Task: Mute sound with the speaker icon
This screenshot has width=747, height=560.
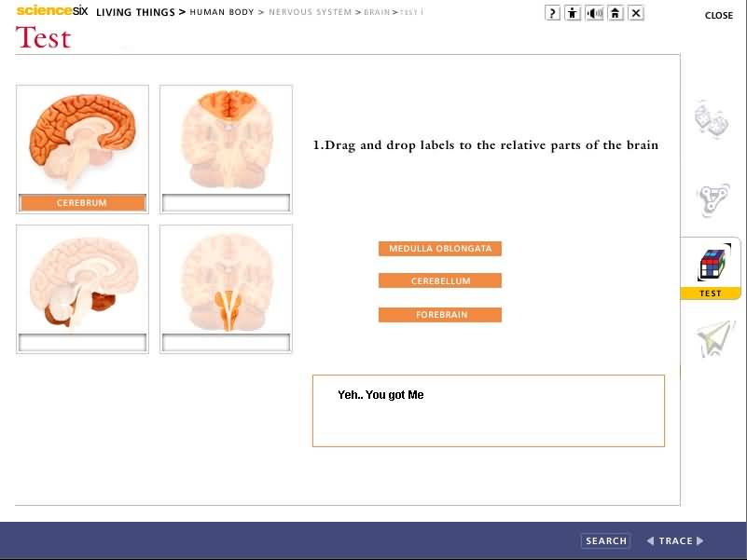Action: click(x=594, y=13)
